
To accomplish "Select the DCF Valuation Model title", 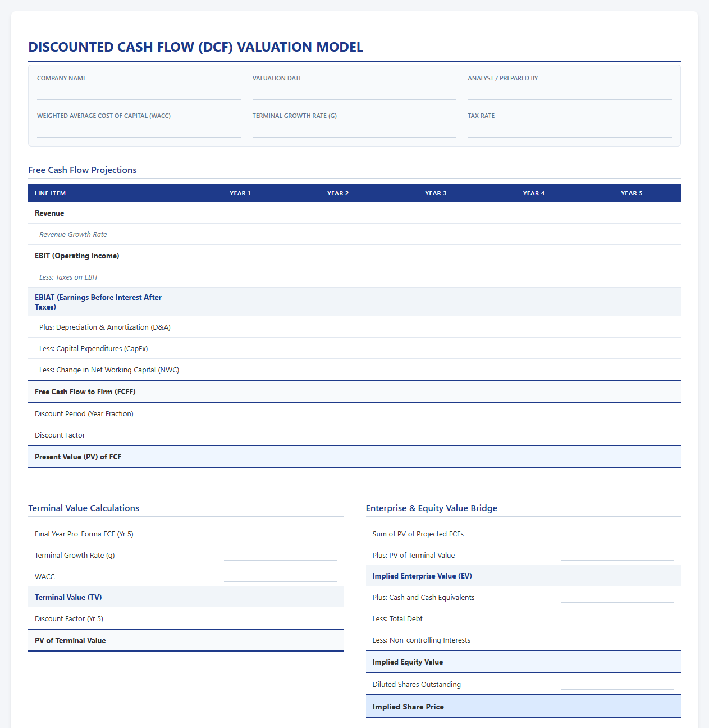I will [x=196, y=47].
